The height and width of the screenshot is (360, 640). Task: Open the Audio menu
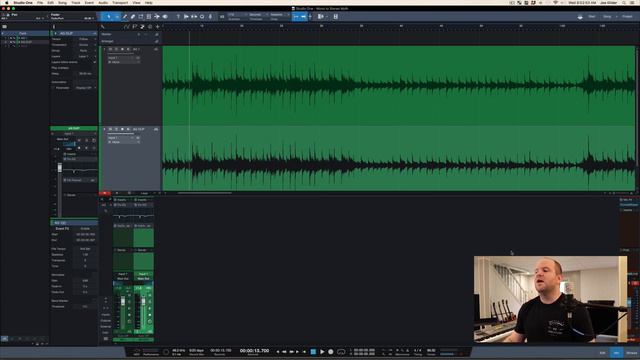pyautogui.click(x=103, y=2)
